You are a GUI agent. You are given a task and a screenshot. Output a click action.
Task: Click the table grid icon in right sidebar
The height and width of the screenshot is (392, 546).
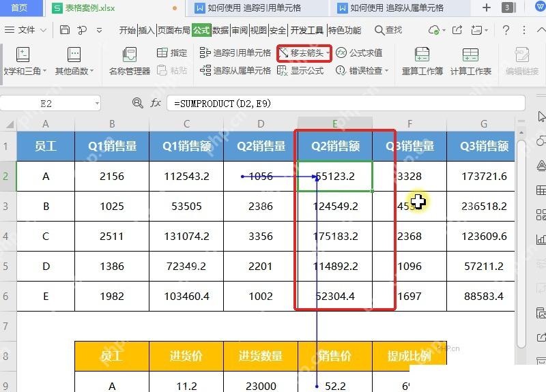541,190
